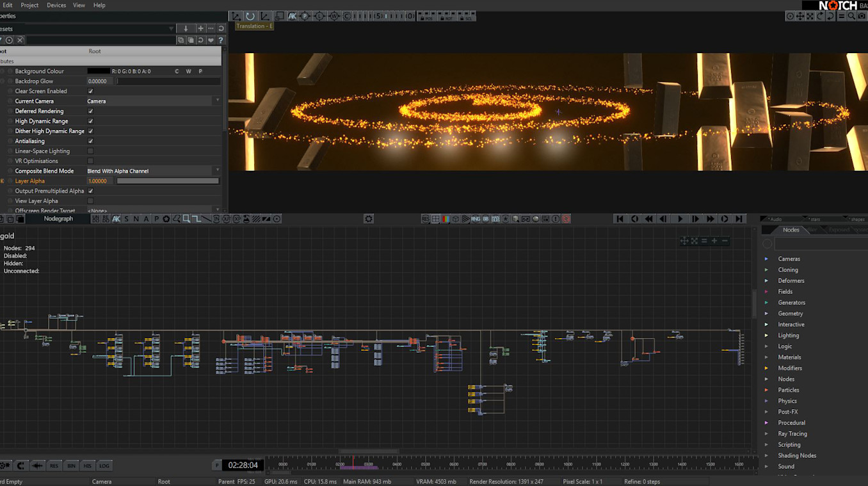
Task: Open the Current Camera dropdown
Action: [154, 101]
